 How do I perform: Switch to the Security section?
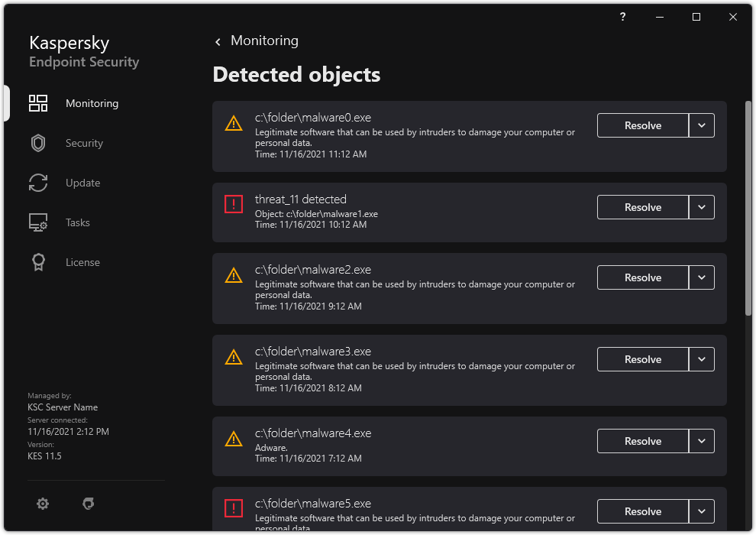[84, 143]
